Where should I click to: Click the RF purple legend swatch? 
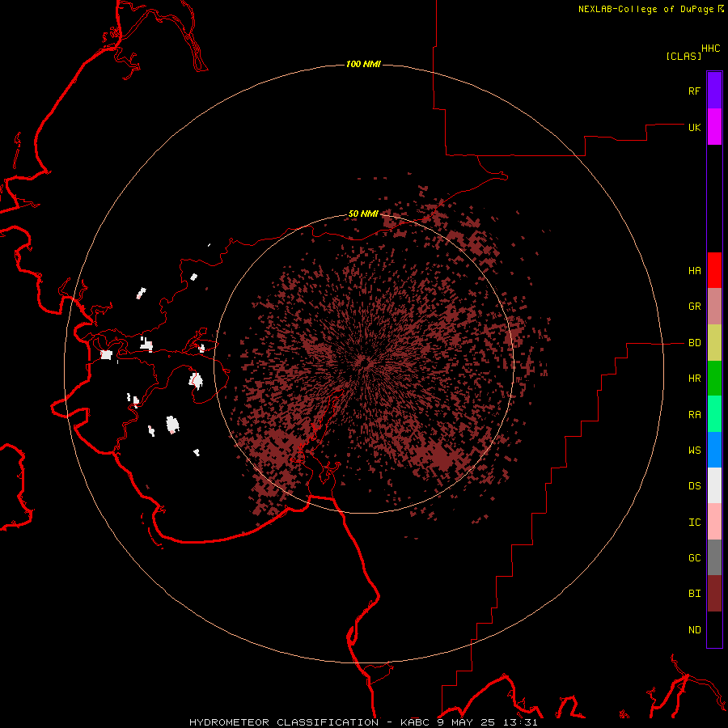click(x=714, y=91)
